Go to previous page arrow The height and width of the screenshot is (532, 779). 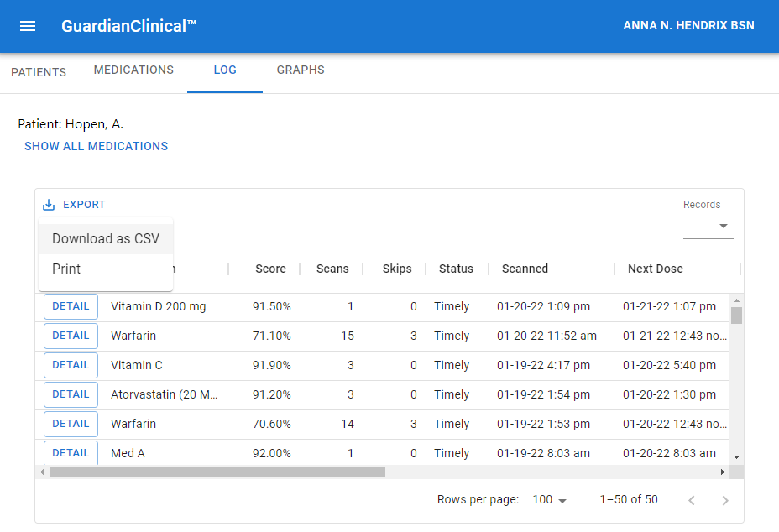692,500
